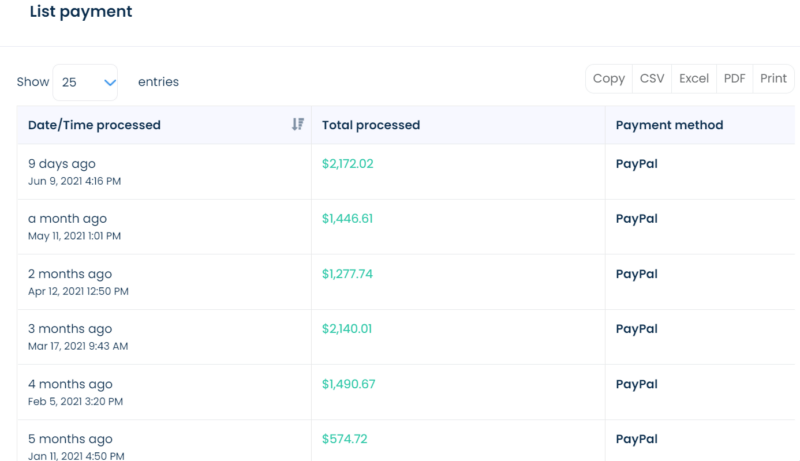Click PayPal in the Mar 17, 2021 row
Screen dimensions: 800x461
coord(636,329)
